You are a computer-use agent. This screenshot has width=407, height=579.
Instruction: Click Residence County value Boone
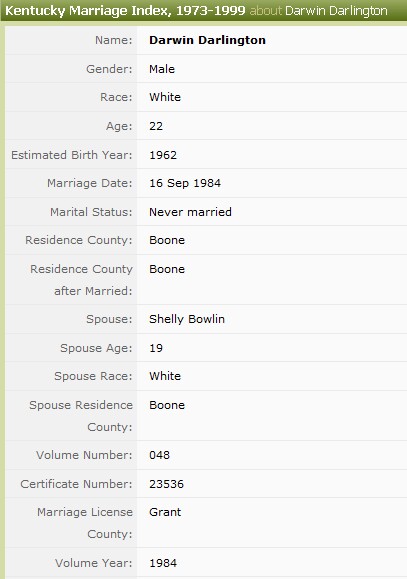coord(167,240)
